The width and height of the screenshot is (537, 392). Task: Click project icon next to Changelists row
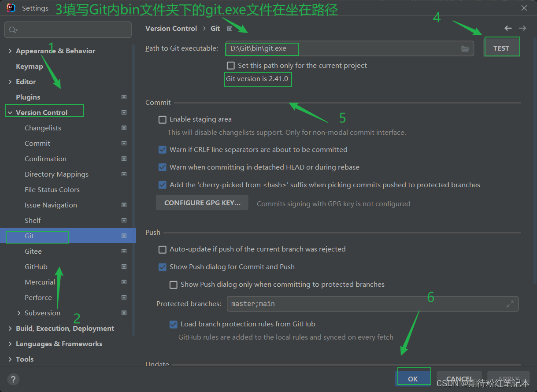pyautogui.click(x=124, y=128)
